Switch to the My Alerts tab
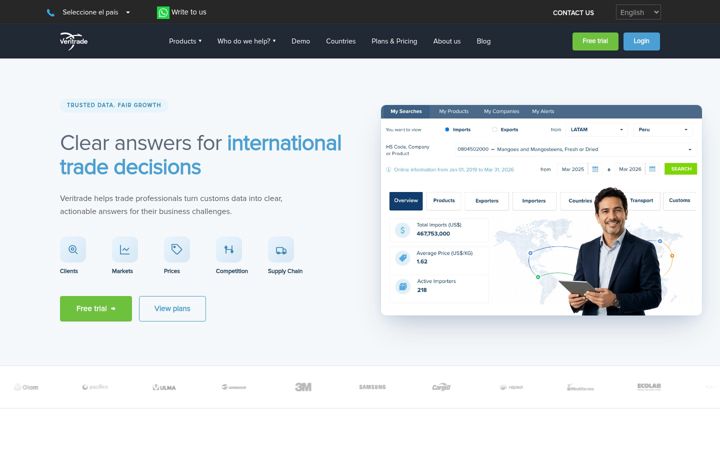Viewport: 720px width, 450px height. pyautogui.click(x=543, y=111)
